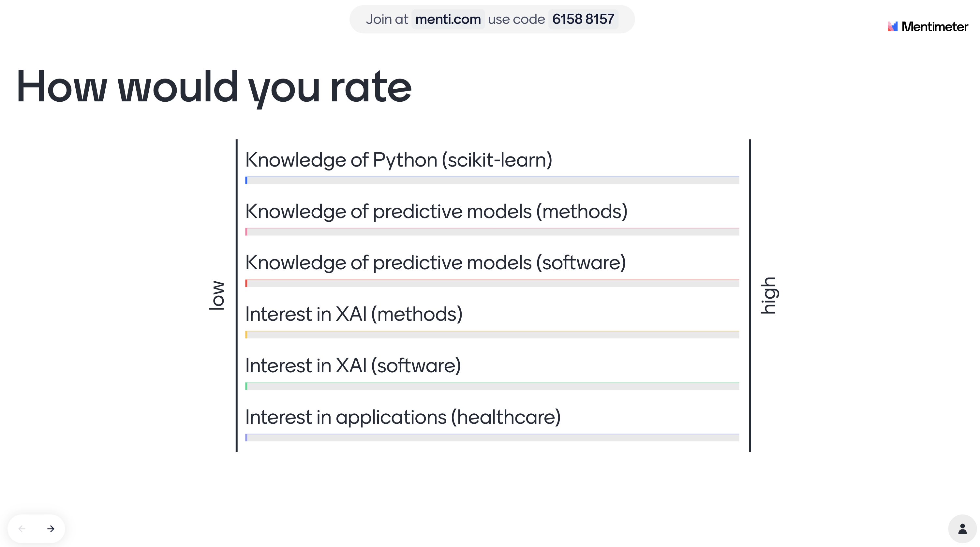Click the XAI (methods) rating bar
The image size is (980, 547).
point(492,335)
